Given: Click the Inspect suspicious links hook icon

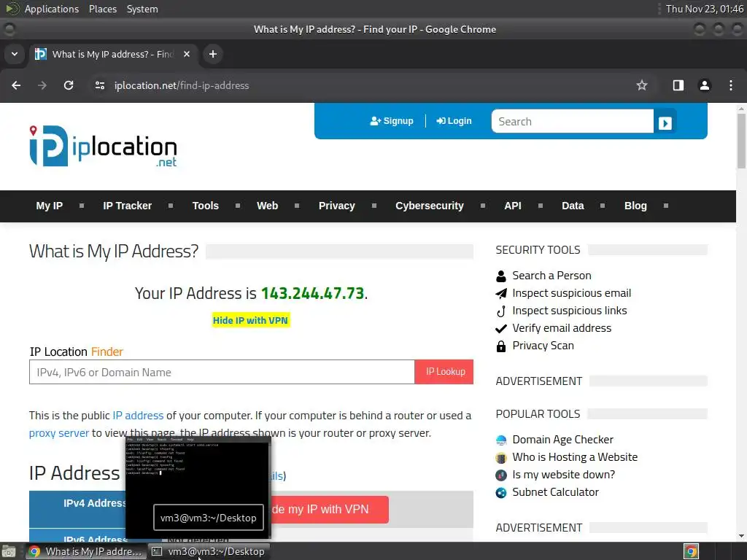Looking at the screenshot, I should click(500, 311).
